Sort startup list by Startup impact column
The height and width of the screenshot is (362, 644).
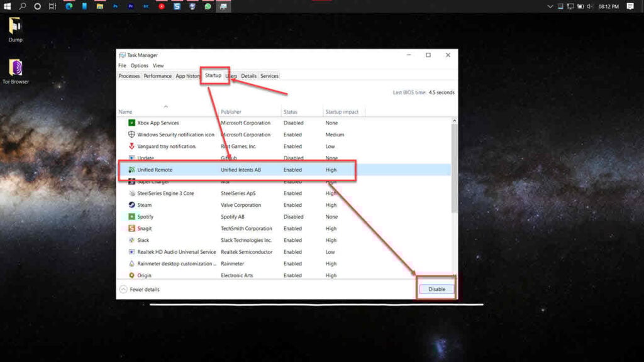(x=341, y=112)
